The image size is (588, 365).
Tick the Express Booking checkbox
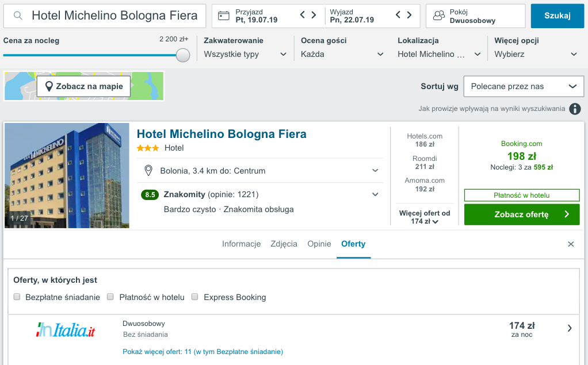(x=194, y=297)
